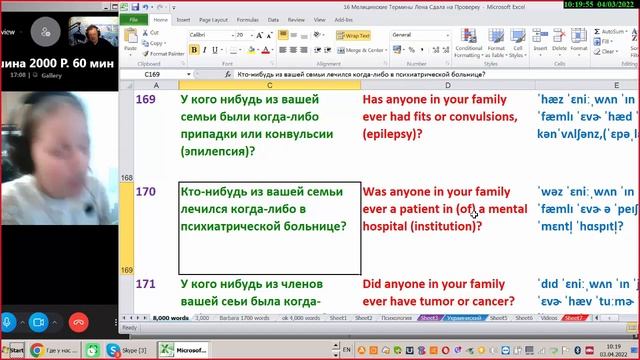Image resolution: width=640 pixels, height=360 pixels.
Task: Open the Borders dropdown
Action: 240,51
